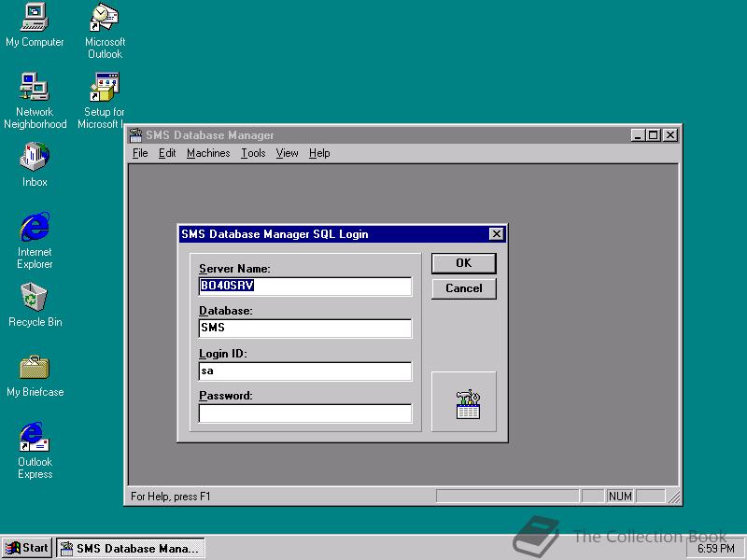Open the Edit menu
The width and height of the screenshot is (747, 560).
pos(167,153)
